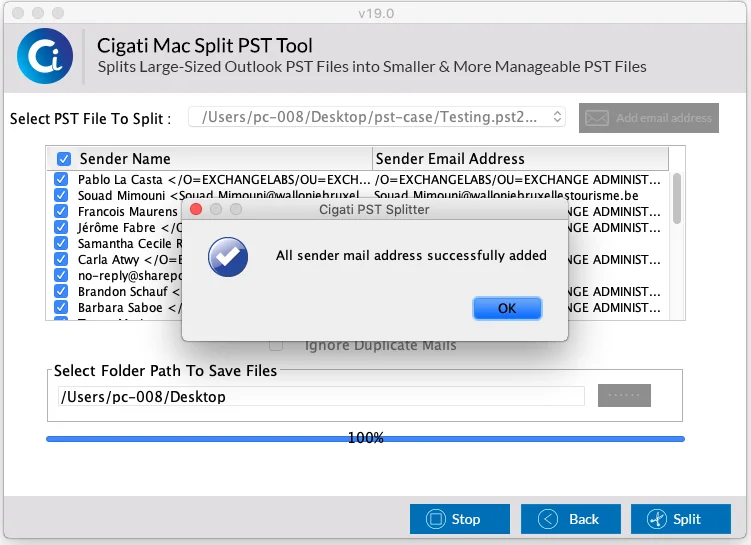Select Souad.Mimouni@walloniebruxellestourisme.be email cell

pyautogui.click(x=506, y=195)
